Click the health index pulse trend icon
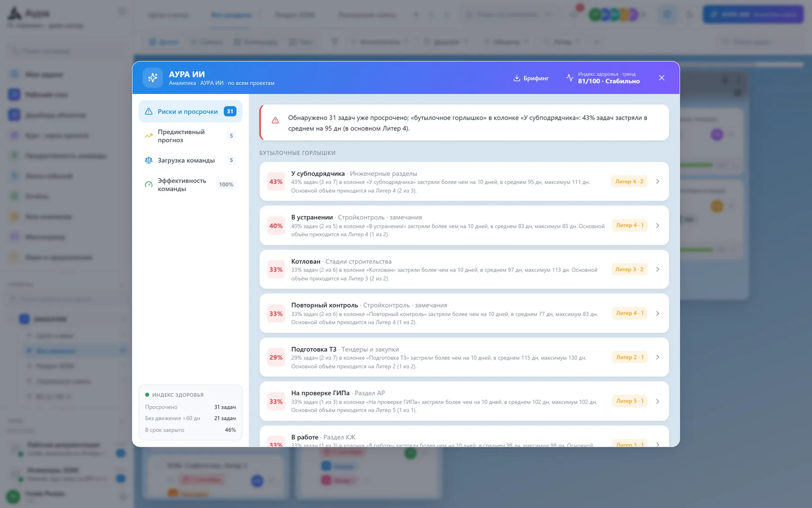 (x=570, y=78)
